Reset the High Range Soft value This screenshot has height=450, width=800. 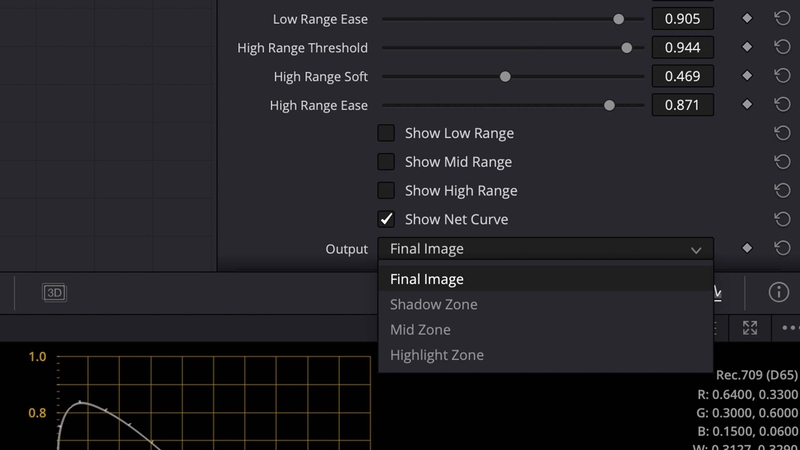click(782, 76)
